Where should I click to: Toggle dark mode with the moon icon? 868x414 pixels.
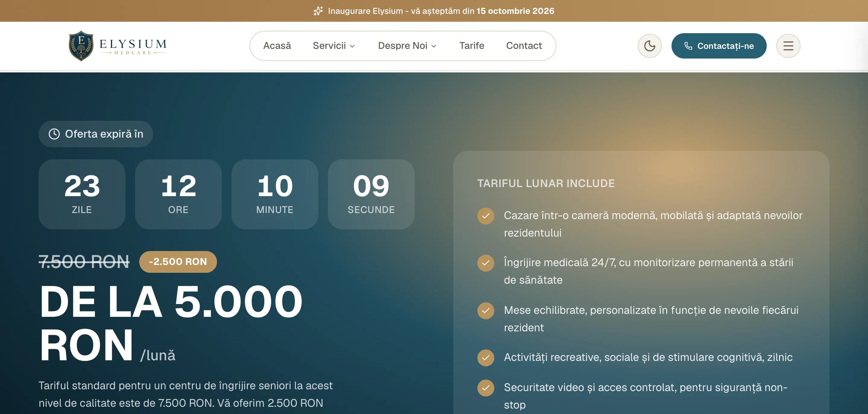pyautogui.click(x=649, y=46)
